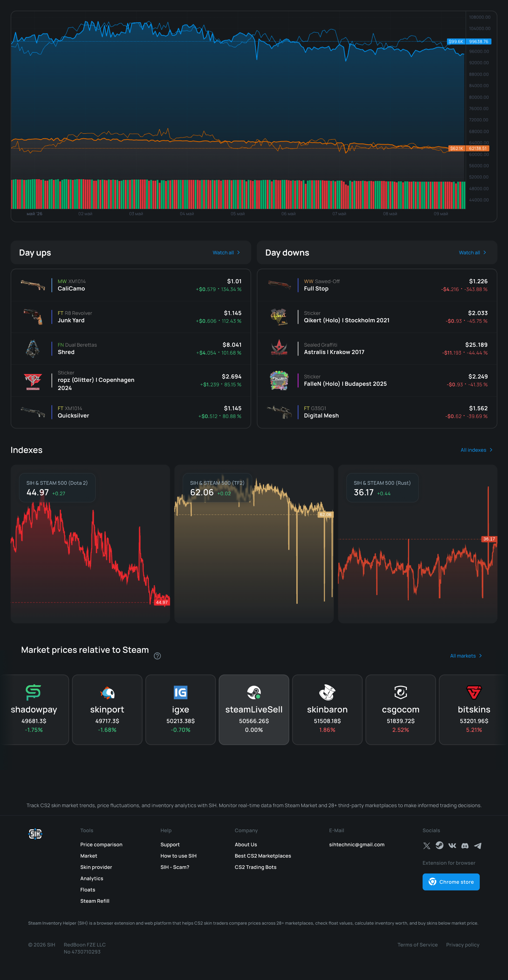Open the VK social icon
Image resolution: width=508 pixels, height=980 pixels.
point(452,845)
